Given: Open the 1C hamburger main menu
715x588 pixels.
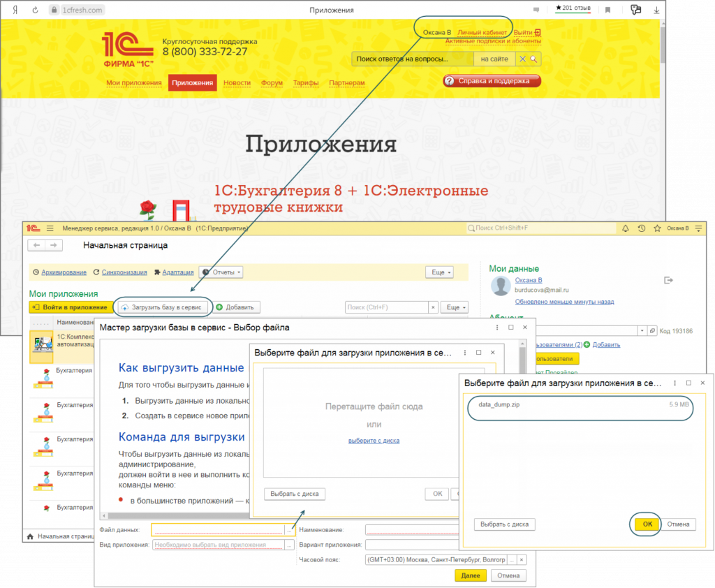Looking at the screenshot, I should 50,228.
